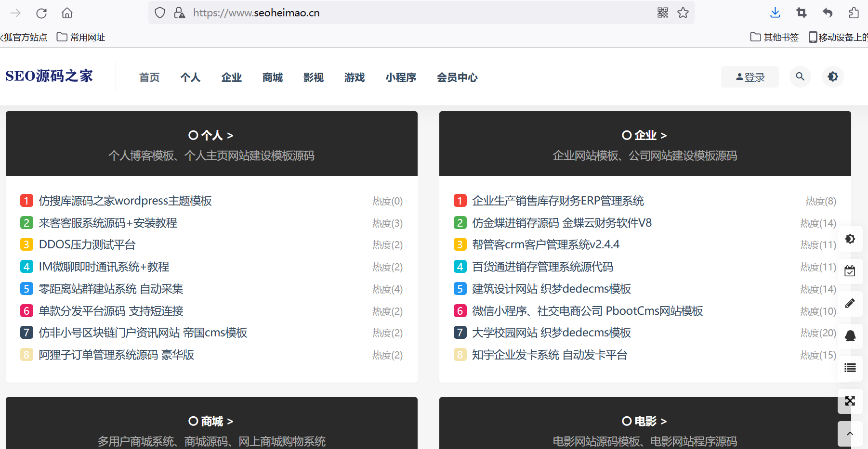The width and height of the screenshot is (868, 449).
Task: Open tracking protection shield icon
Action: click(160, 13)
